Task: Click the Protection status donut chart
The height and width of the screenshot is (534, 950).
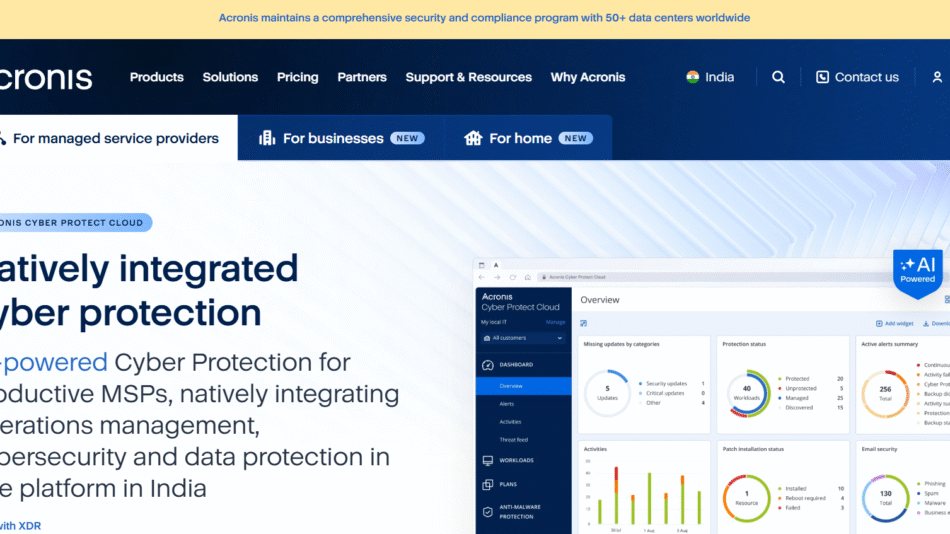Action: pyautogui.click(x=747, y=393)
